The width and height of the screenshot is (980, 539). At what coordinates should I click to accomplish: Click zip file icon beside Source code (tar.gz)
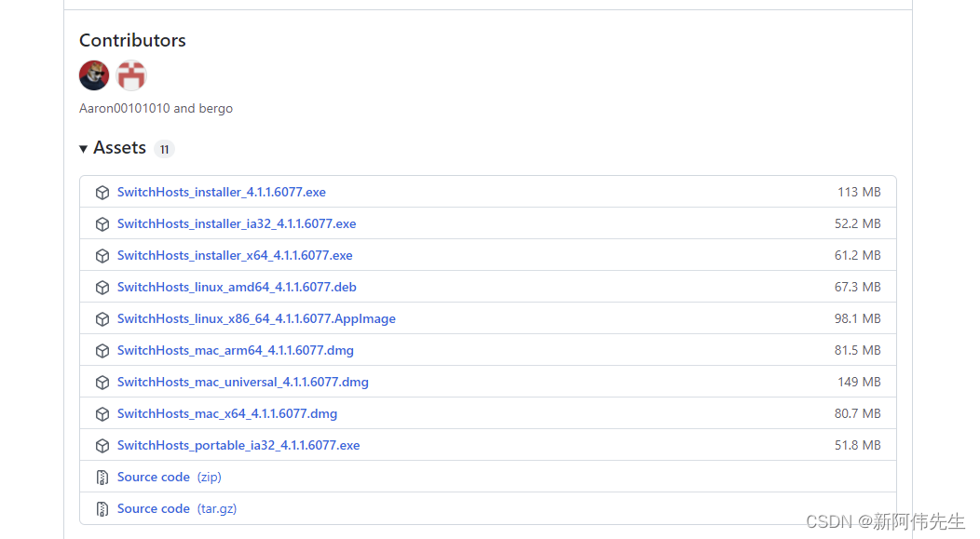tap(102, 509)
